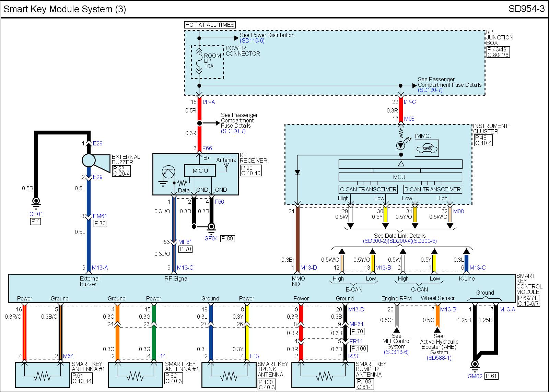
Task: Open the SD313-6 MFI Control System link
Action: click(x=396, y=352)
